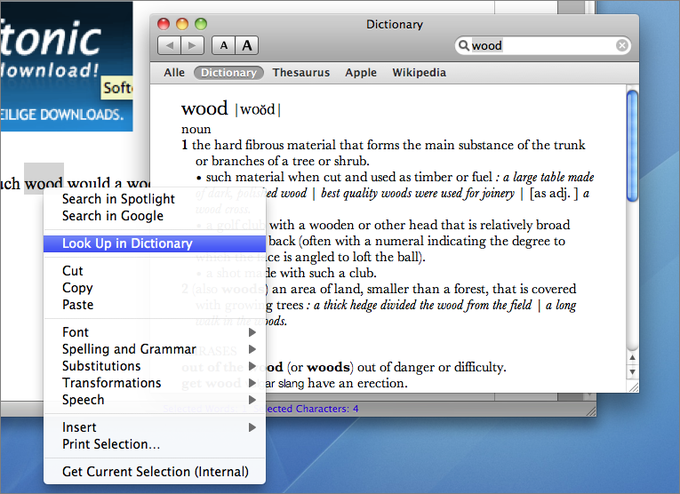Click the search field containing wood
Screen dimensions: 680x494
coord(543,45)
